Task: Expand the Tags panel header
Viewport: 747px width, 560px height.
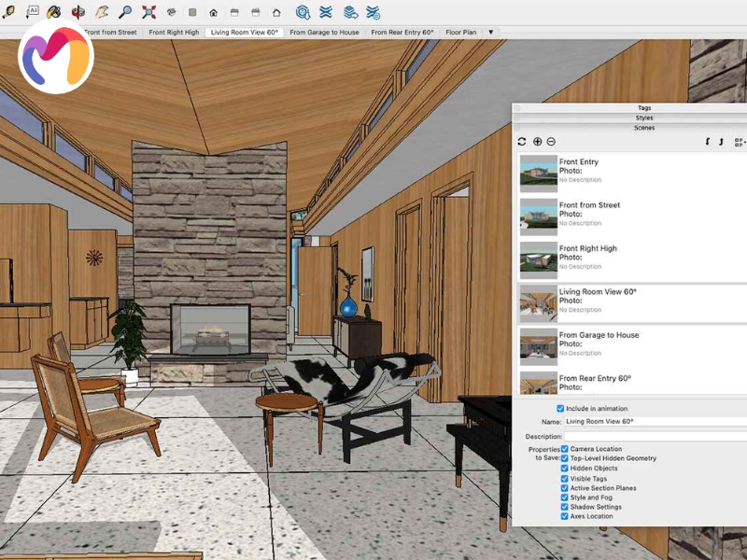Action: [629, 108]
